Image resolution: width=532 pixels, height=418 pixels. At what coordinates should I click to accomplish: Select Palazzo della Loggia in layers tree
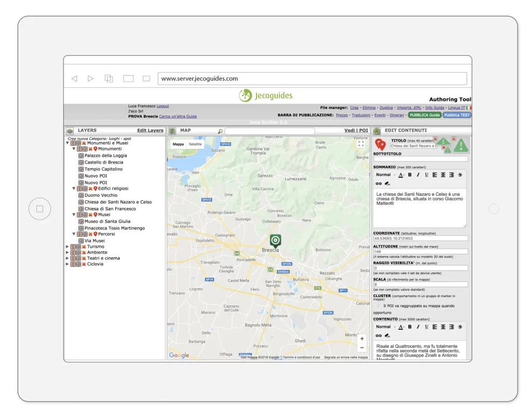click(105, 155)
